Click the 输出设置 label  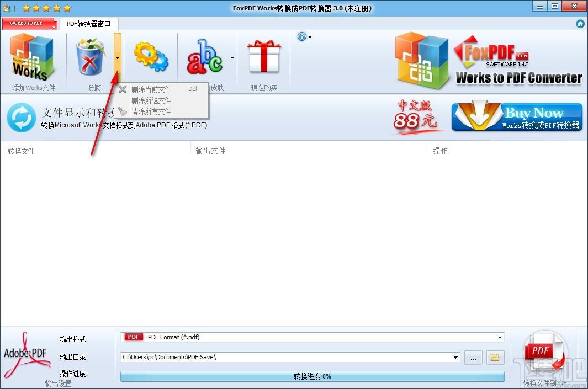pyautogui.click(x=58, y=383)
